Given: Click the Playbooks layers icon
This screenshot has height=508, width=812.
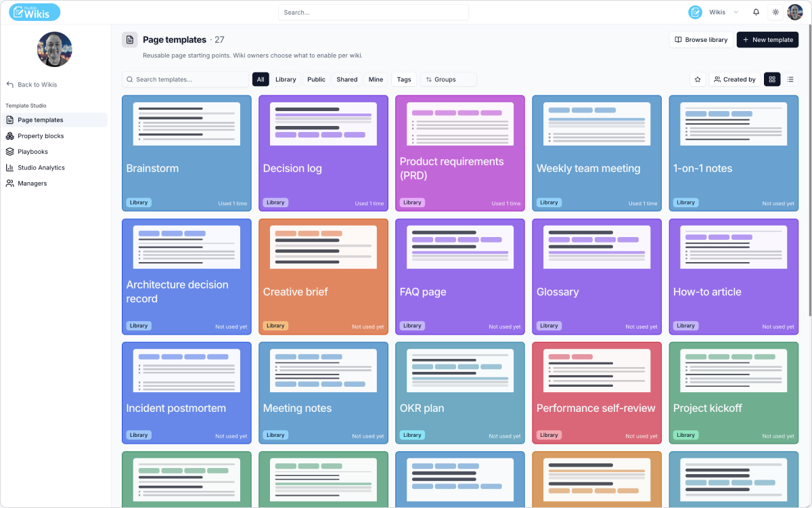Looking at the screenshot, I should (10, 152).
